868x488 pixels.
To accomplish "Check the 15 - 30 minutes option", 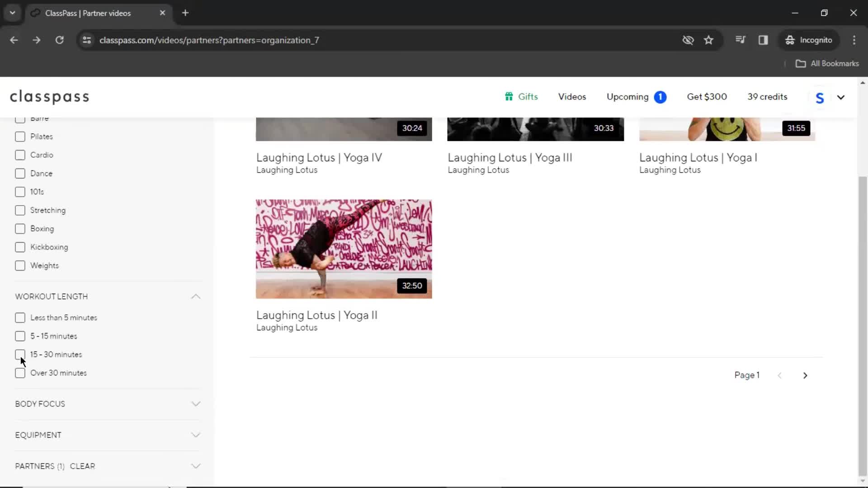I will click(x=20, y=355).
